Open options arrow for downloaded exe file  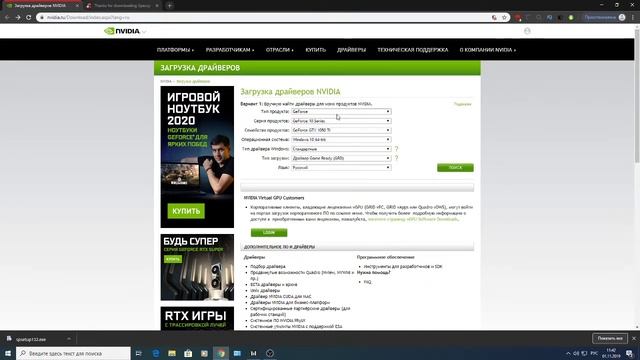click(x=69, y=339)
